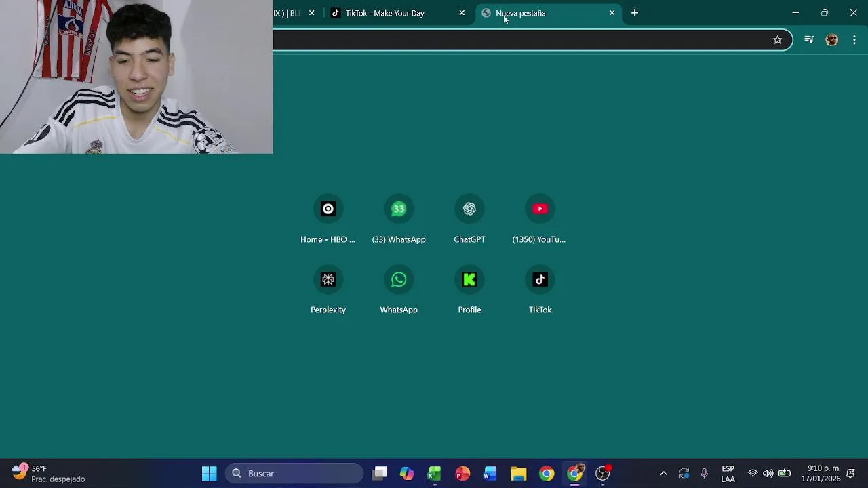The height and width of the screenshot is (488, 868).
Task: Open the battery status tray icon
Action: (x=785, y=474)
